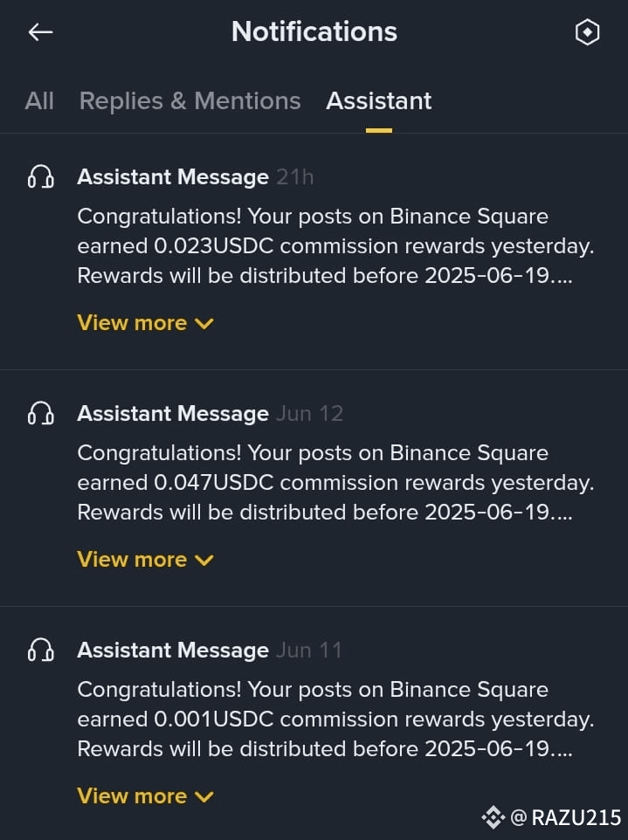Viewport: 628px width, 840px height.
Task: Open the Jun 12 Assistant Message notification
Action: [x=335, y=482]
